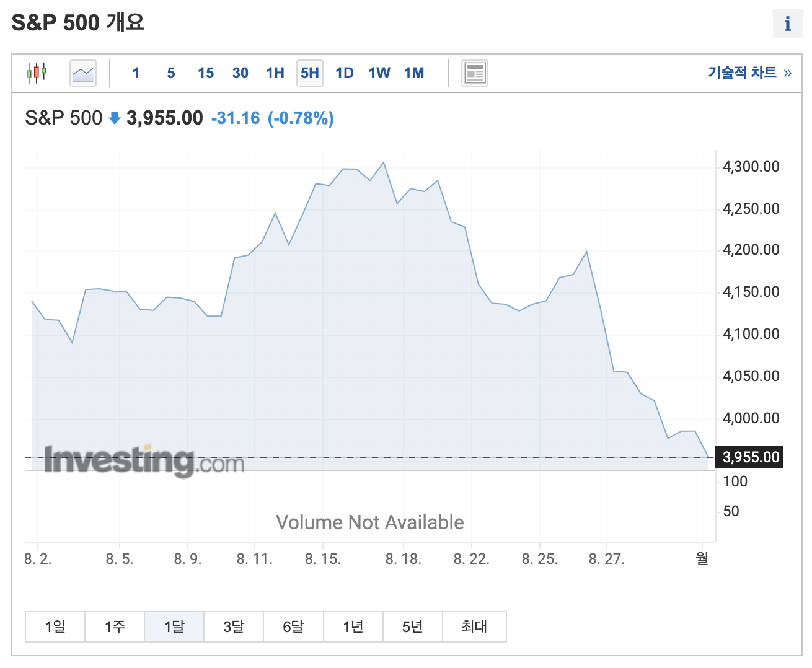Click the 8. 5. date label
The image size is (812, 668).
click(120, 559)
